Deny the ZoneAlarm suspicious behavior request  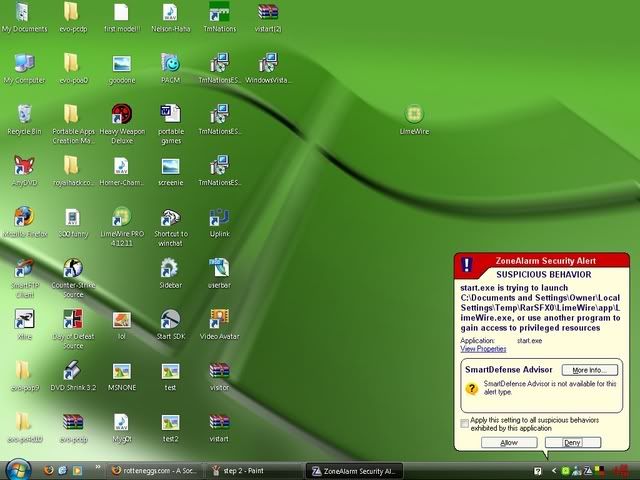point(573,442)
